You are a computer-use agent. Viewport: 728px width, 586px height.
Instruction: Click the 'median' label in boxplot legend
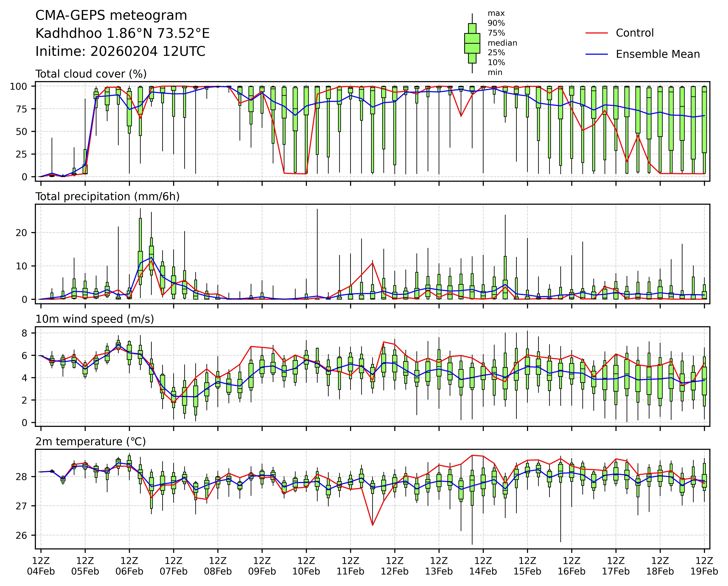502,43
